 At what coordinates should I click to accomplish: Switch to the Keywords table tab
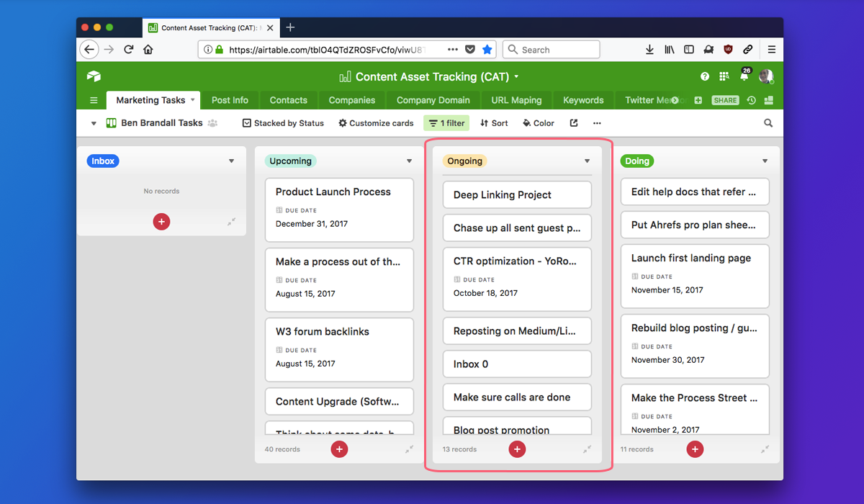(x=583, y=100)
